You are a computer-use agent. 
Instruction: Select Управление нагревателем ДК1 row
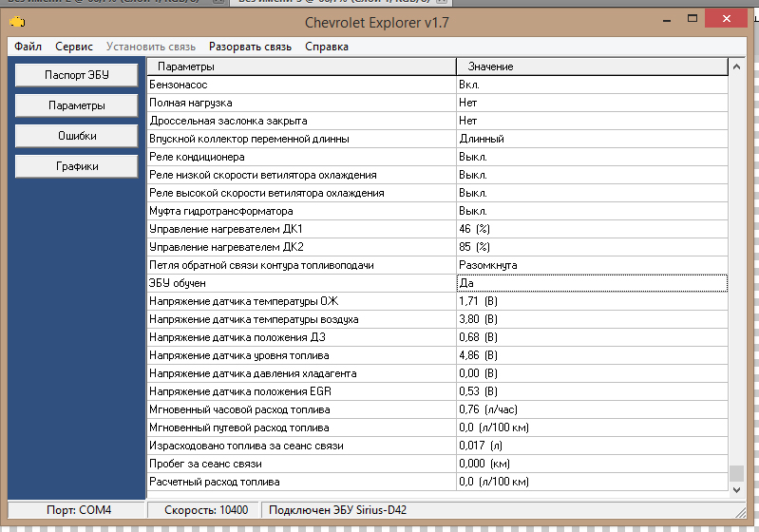click(x=437, y=229)
